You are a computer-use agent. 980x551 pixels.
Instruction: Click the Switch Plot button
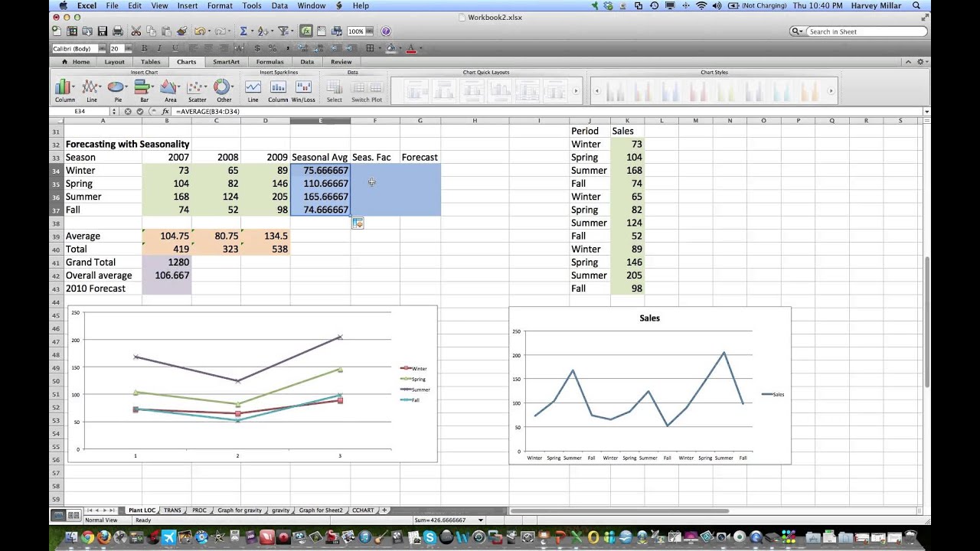(366, 90)
